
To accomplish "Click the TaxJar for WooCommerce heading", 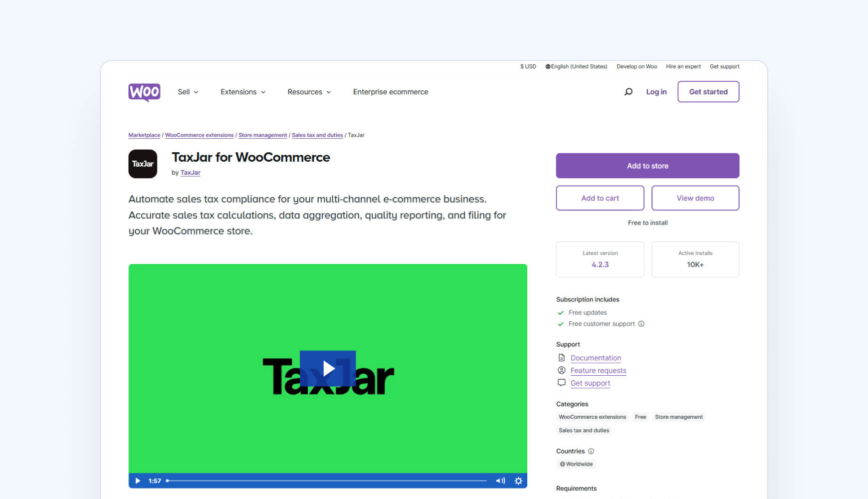I will pyautogui.click(x=251, y=157).
